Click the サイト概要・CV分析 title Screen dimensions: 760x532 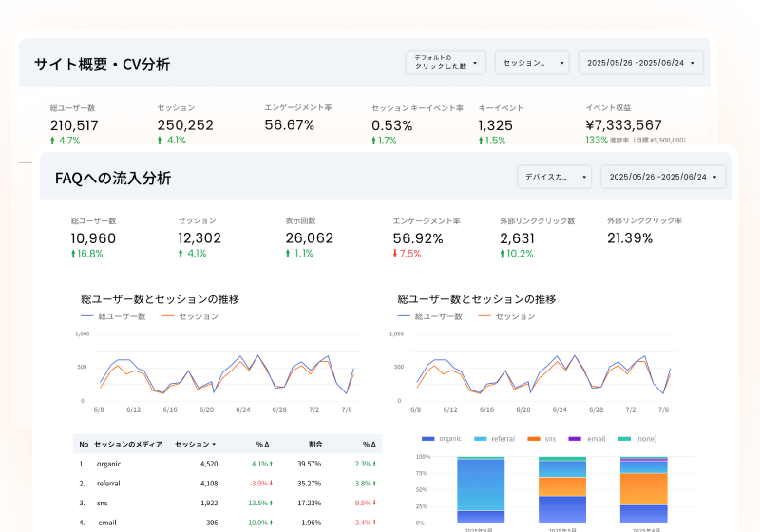103,65
